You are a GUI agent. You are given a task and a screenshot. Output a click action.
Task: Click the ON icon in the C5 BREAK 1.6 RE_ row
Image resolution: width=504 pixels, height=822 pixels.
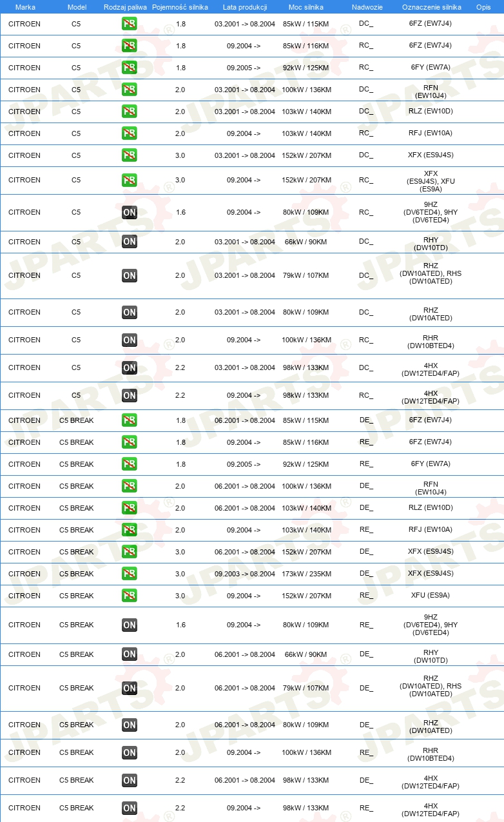pos(129,625)
